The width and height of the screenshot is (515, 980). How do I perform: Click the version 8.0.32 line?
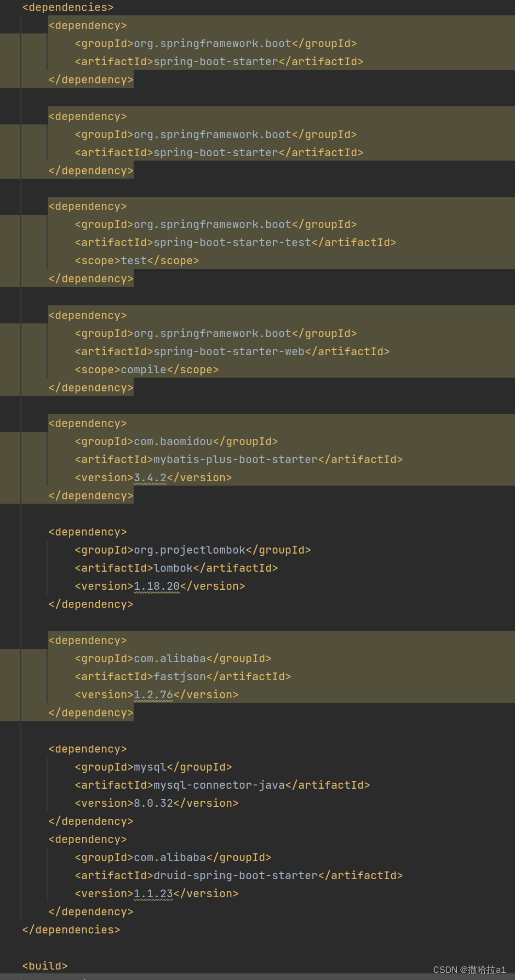pos(157,804)
